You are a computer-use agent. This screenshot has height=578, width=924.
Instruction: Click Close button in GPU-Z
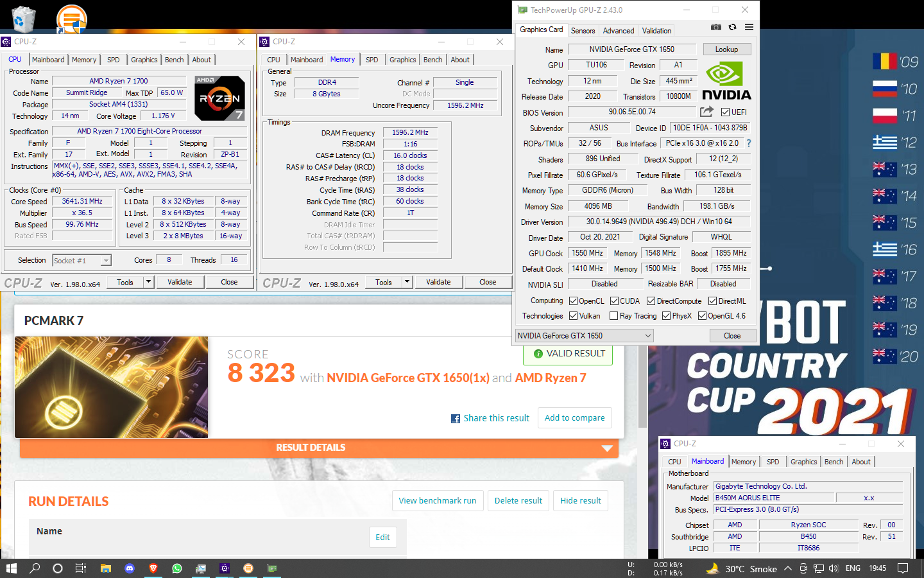click(732, 336)
